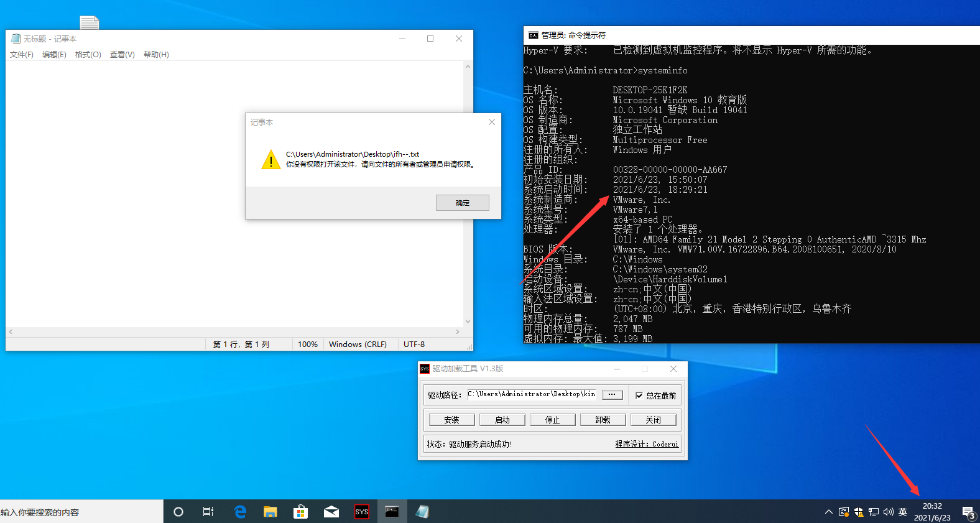Click Notepad vertical scrollbar up arrow
Image resolution: width=980 pixels, height=523 pixels.
click(468, 67)
